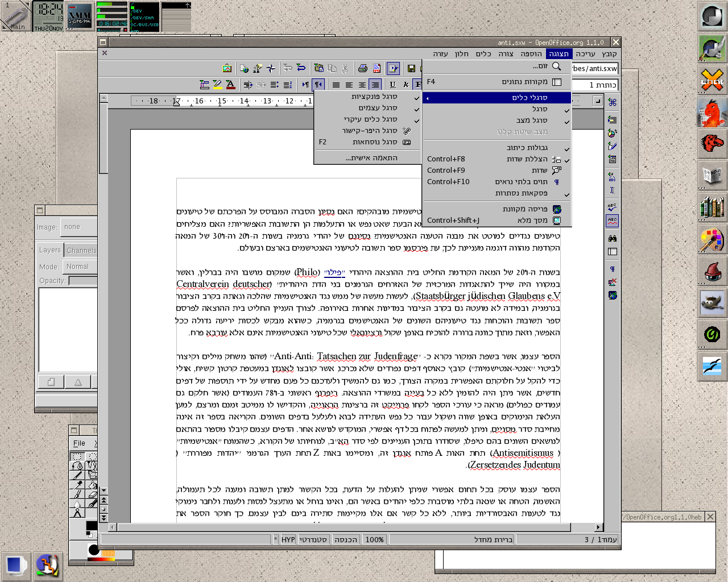Toggle the checked סרגל מצב status bar item
This screenshot has width=728, height=582.
(x=531, y=120)
